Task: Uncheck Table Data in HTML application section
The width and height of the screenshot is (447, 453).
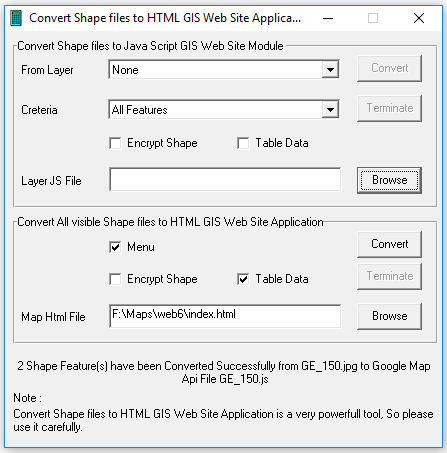Action: pyautogui.click(x=243, y=279)
